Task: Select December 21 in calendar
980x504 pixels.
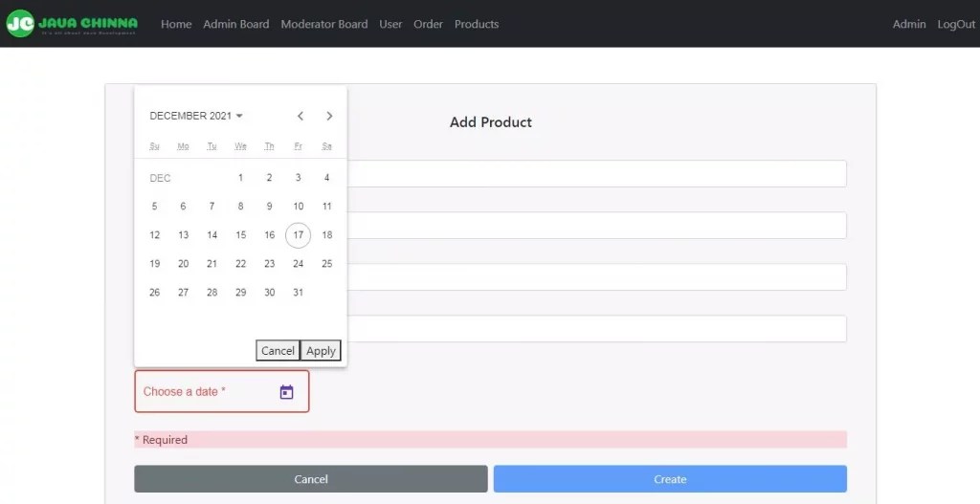Action: pos(212,264)
